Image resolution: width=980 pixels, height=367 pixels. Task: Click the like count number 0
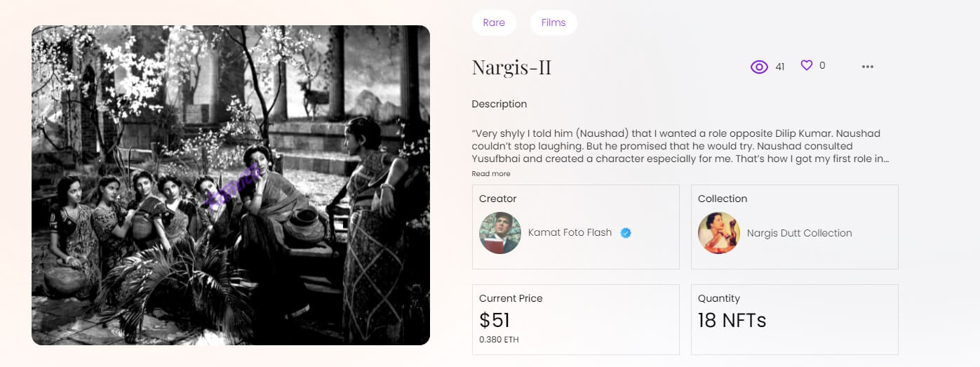tap(822, 65)
